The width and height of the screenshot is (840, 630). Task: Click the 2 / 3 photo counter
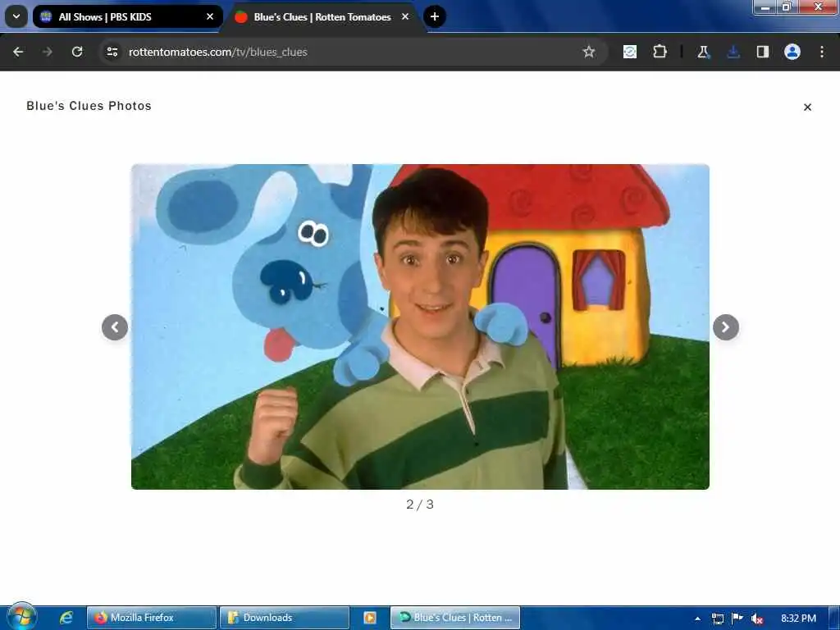click(420, 504)
